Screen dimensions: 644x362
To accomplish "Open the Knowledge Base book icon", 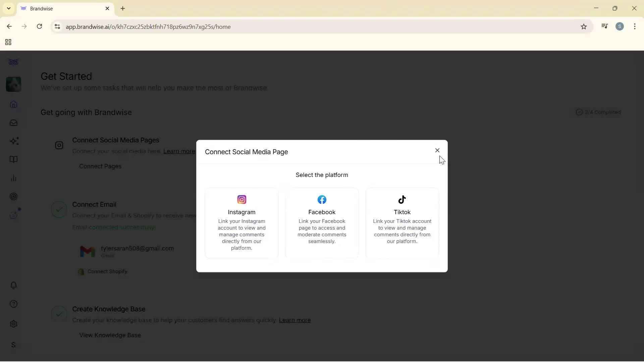I will [x=13, y=160].
